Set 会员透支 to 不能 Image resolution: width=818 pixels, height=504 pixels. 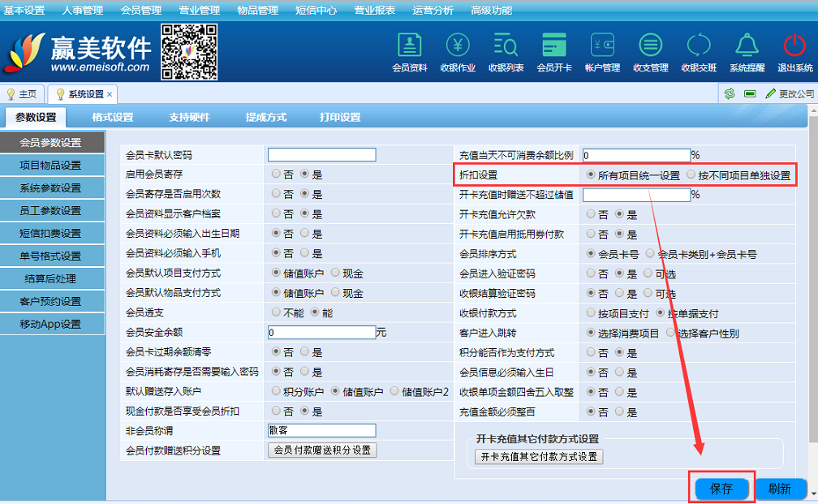277,312
